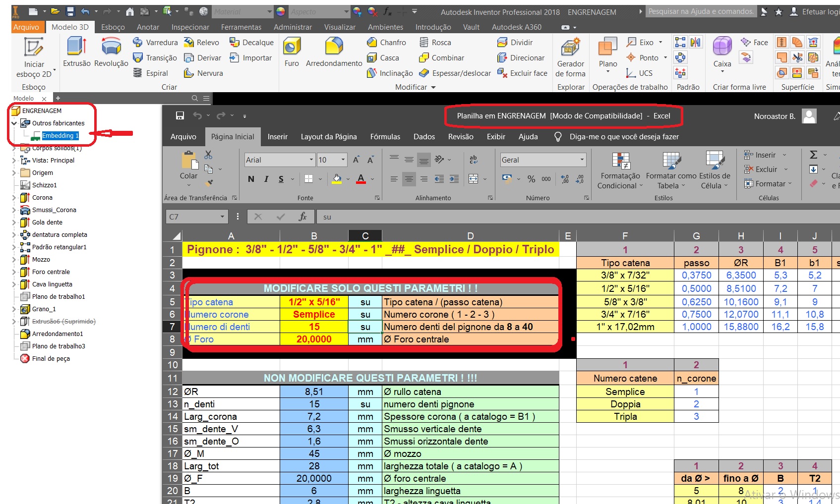Undo last action in Excel

pyautogui.click(x=197, y=116)
